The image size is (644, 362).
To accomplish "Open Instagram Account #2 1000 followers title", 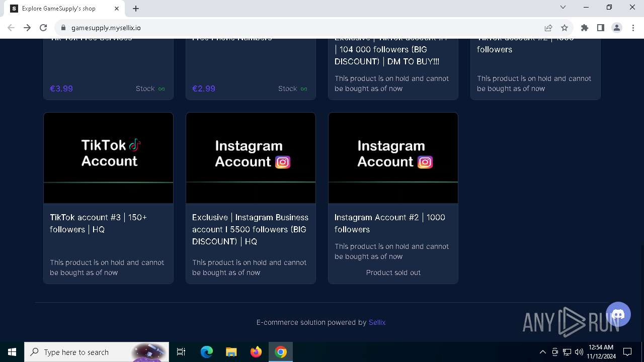I will click(390, 223).
